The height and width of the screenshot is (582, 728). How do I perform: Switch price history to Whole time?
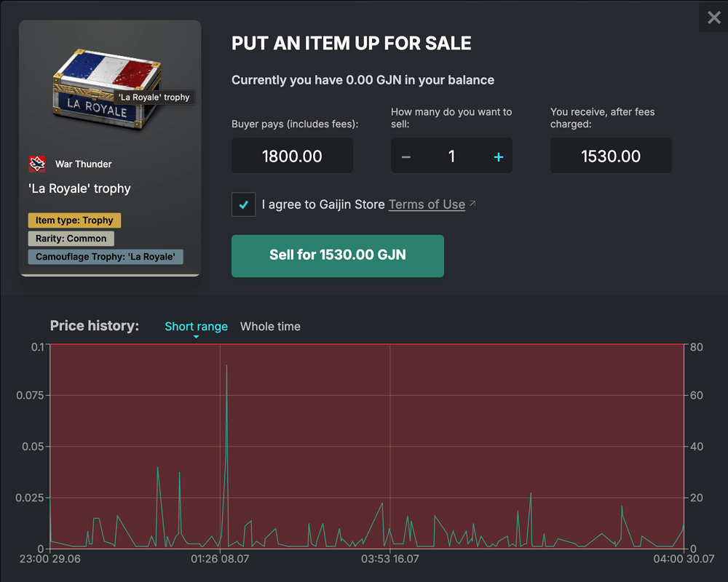pos(270,326)
